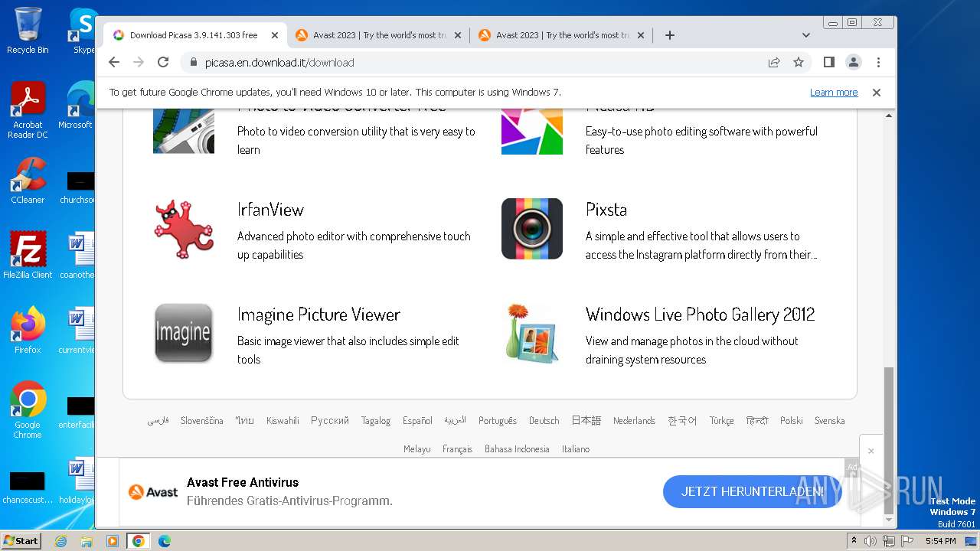
Task: Open CCleaner desktop icon
Action: 28,181
